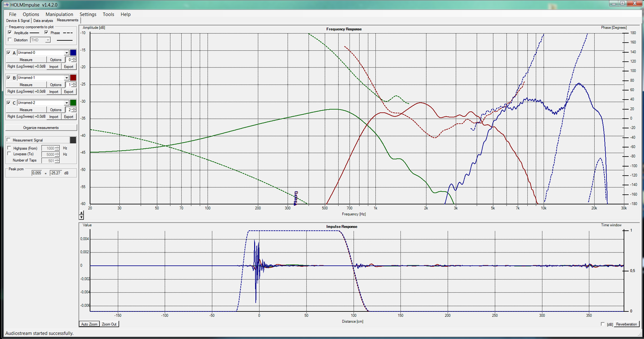Viewport: 644px width, 339px height.
Task: Enable the Highpass (From) checkbox
Action: (10, 148)
